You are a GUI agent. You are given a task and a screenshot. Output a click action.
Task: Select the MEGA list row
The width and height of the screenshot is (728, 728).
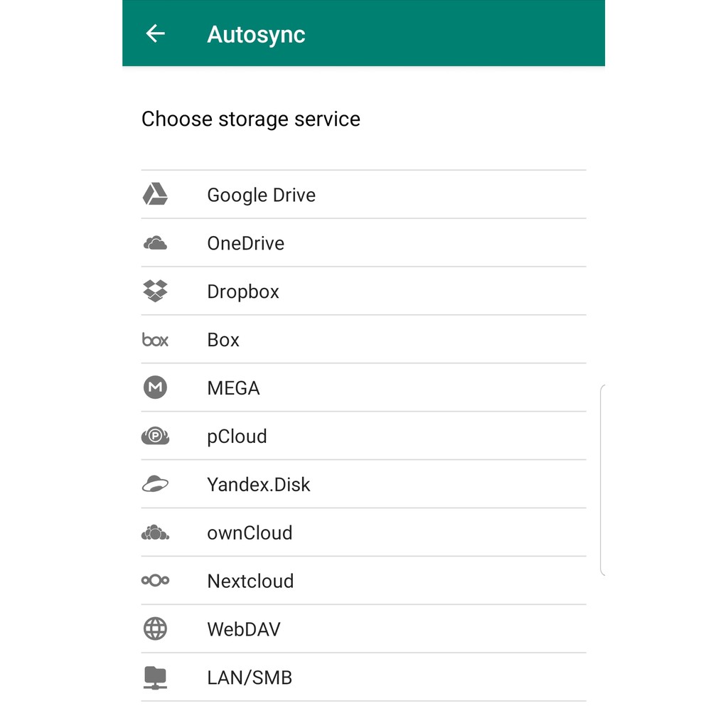click(x=233, y=387)
